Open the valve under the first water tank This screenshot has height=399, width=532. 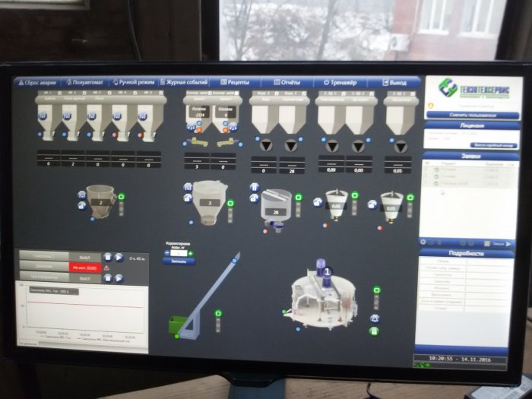click(266, 146)
